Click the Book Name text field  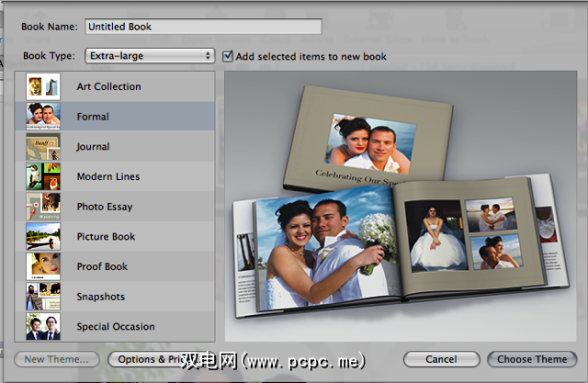point(202,27)
